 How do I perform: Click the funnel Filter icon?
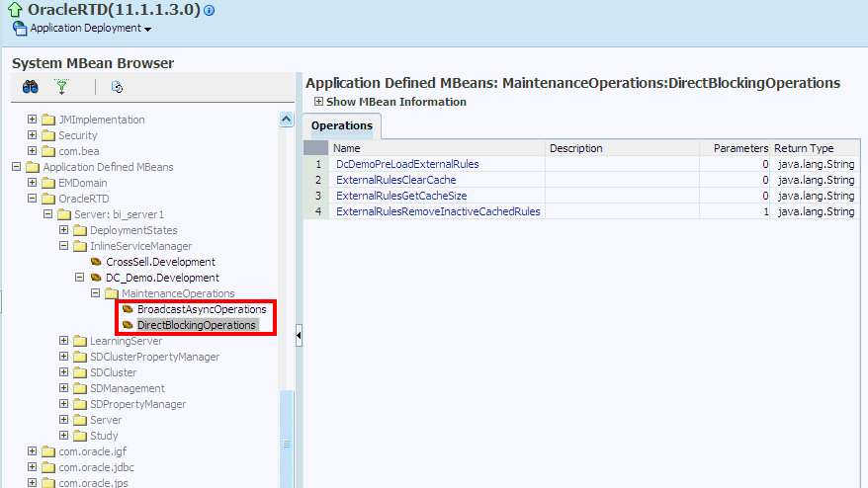pyautogui.click(x=61, y=87)
